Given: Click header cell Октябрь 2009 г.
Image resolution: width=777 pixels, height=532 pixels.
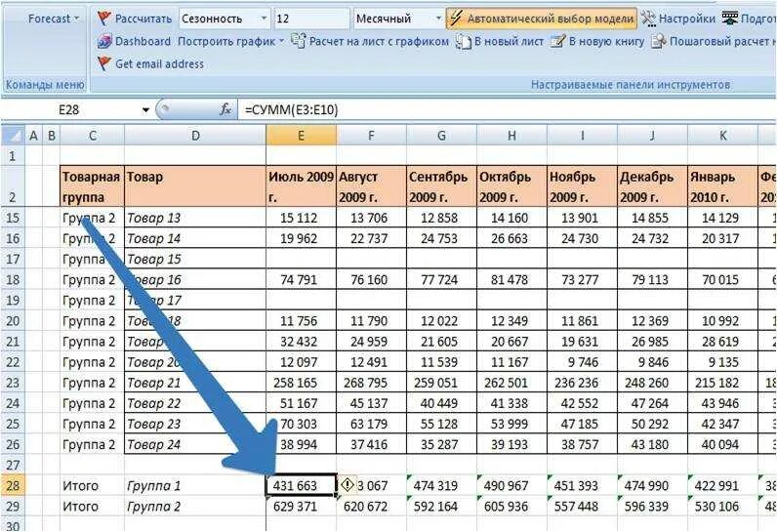Looking at the screenshot, I should pyautogui.click(x=511, y=186).
